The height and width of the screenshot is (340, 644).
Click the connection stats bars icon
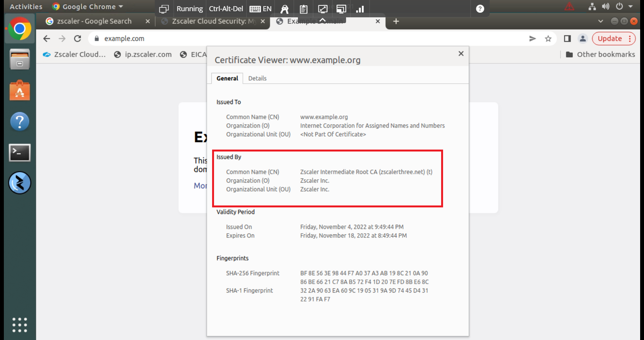(x=360, y=9)
